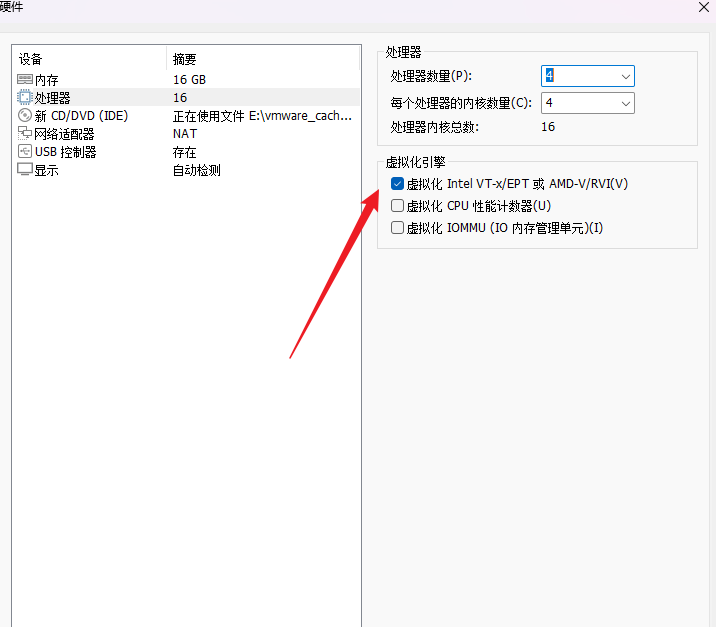Select the USB 控制器 row label
This screenshot has width=716, height=627.
pos(66,152)
